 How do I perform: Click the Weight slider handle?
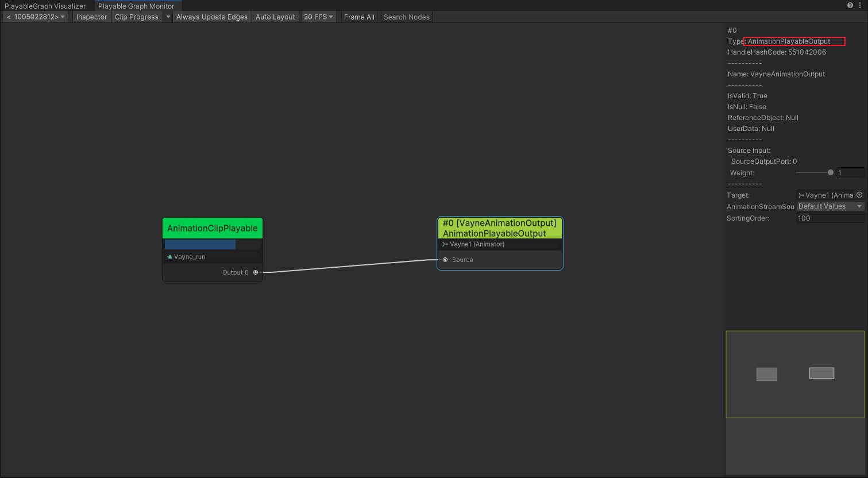coord(830,172)
